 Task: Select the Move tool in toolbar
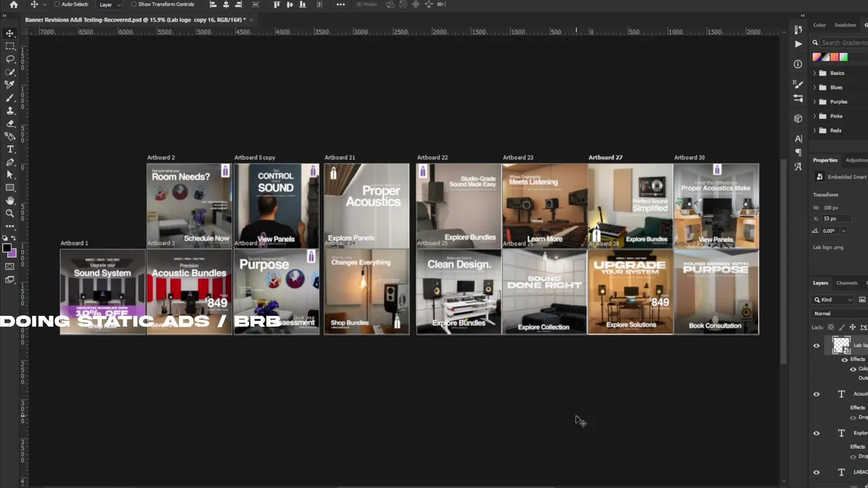coord(10,33)
